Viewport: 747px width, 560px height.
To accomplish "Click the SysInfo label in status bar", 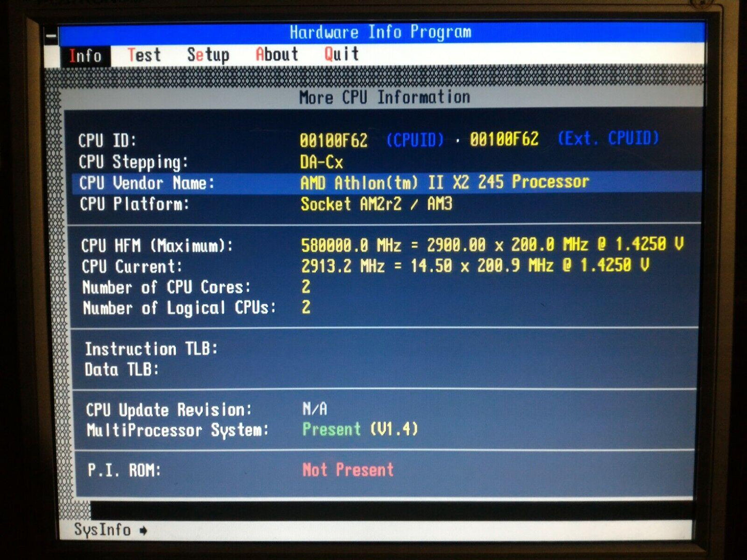I will [x=102, y=530].
